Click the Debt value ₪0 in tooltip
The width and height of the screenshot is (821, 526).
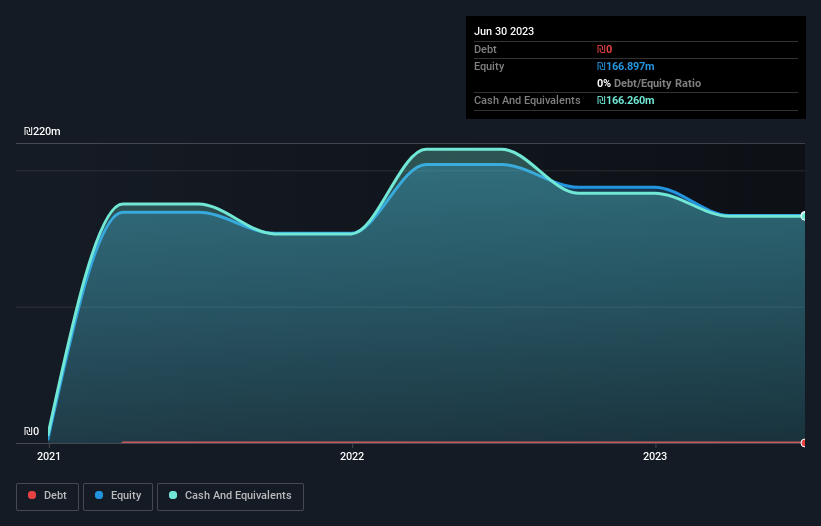(x=604, y=49)
